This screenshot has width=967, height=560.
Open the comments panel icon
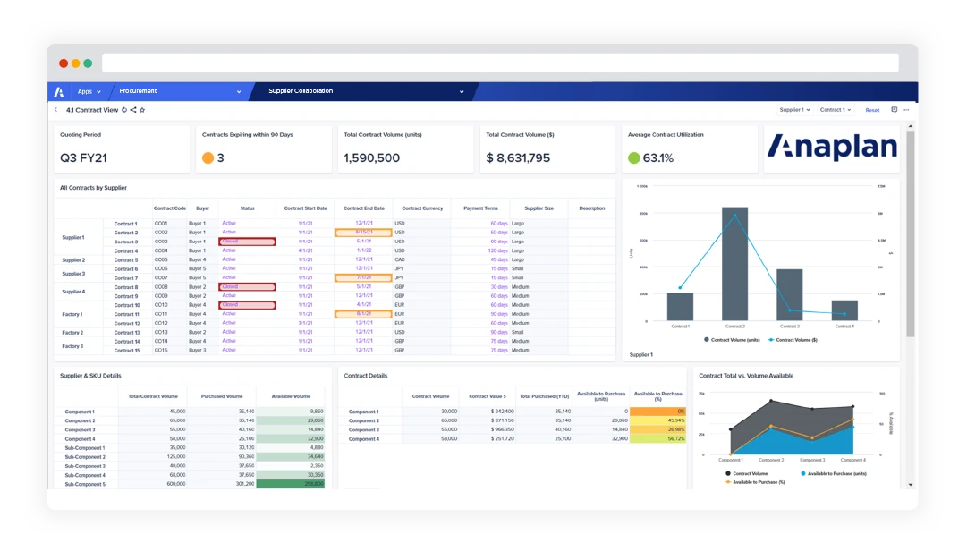pos(895,110)
